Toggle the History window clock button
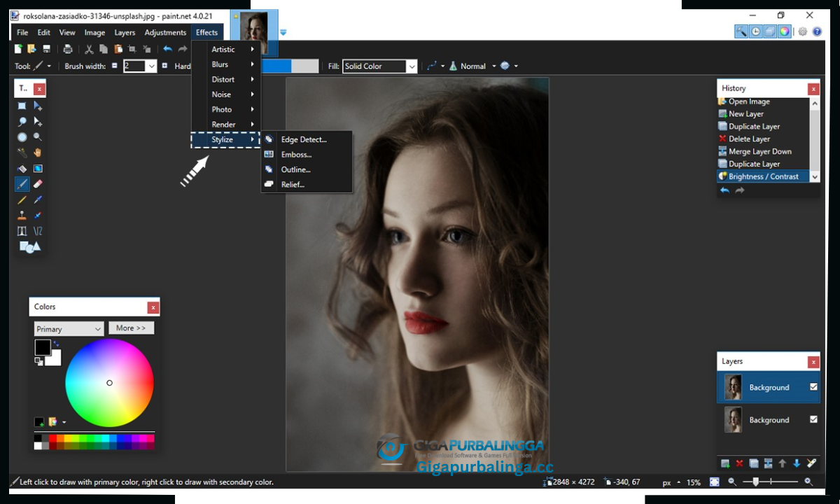 pyautogui.click(x=756, y=31)
